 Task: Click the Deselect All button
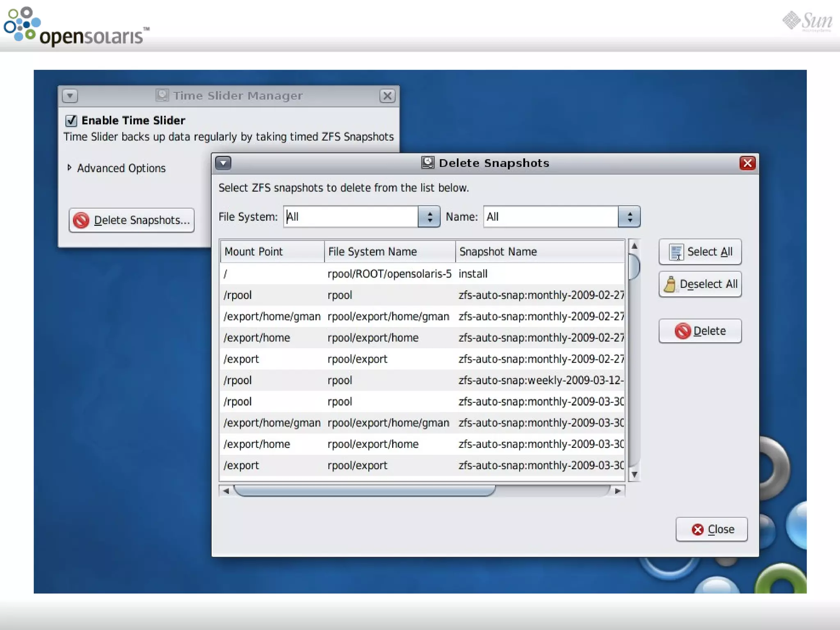click(700, 284)
